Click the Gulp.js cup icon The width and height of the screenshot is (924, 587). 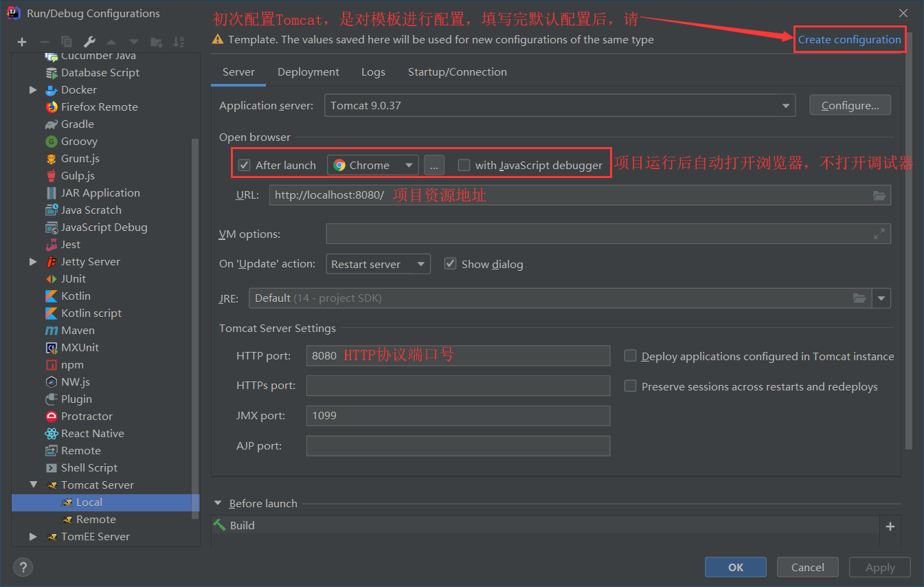(52, 176)
